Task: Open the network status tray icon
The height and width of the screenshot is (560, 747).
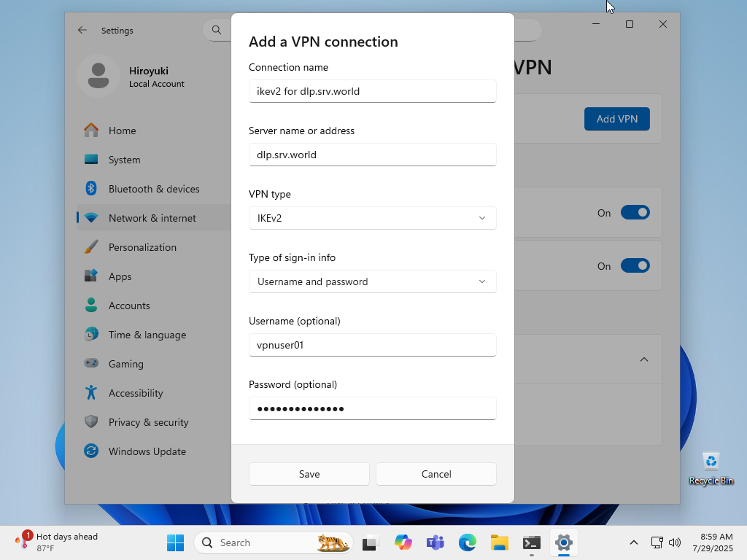Action: tap(657, 542)
